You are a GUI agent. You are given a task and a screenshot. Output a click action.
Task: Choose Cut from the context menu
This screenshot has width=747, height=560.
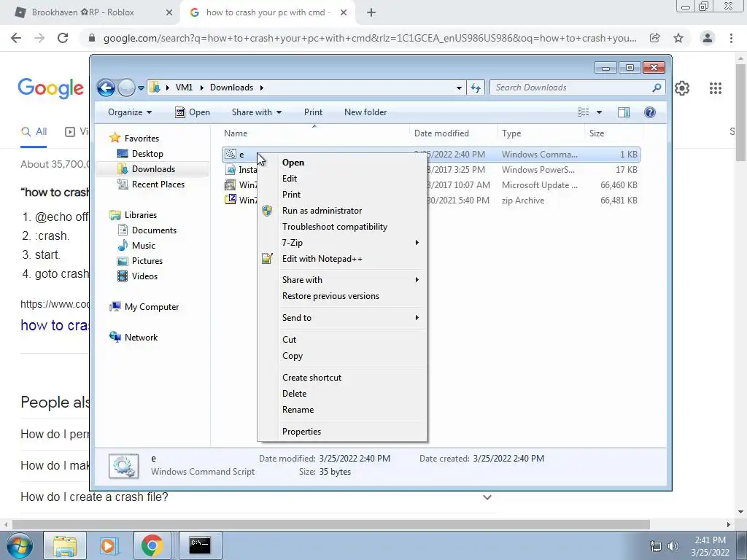tap(342, 340)
